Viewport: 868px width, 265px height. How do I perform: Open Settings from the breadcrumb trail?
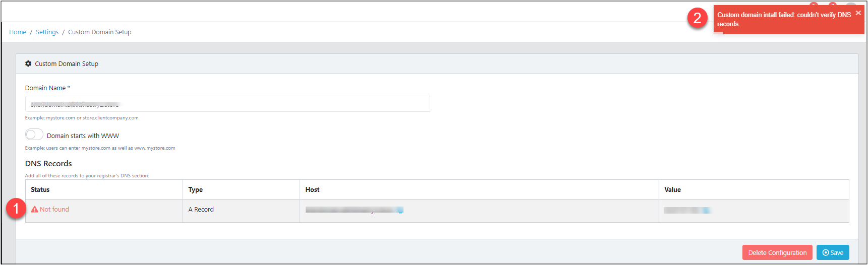pyautogui.click(x=47, y=32)
